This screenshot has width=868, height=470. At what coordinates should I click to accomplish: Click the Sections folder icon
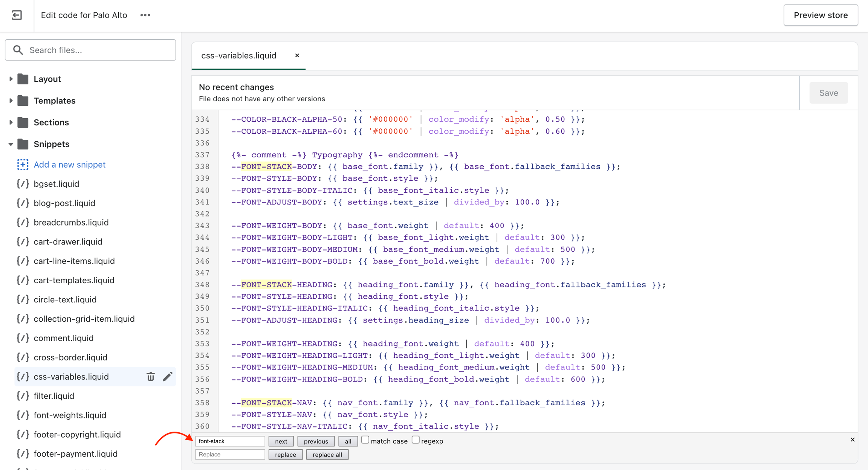[23, 122]
